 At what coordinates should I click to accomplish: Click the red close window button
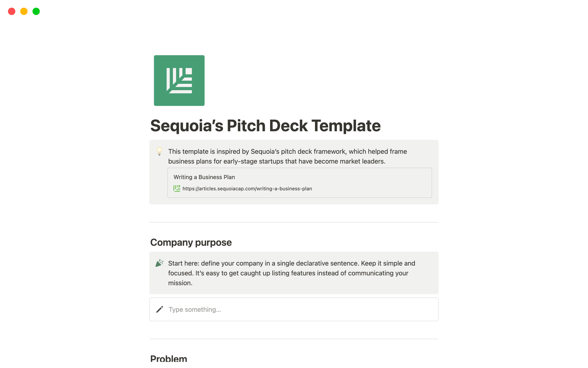point(12,11)
